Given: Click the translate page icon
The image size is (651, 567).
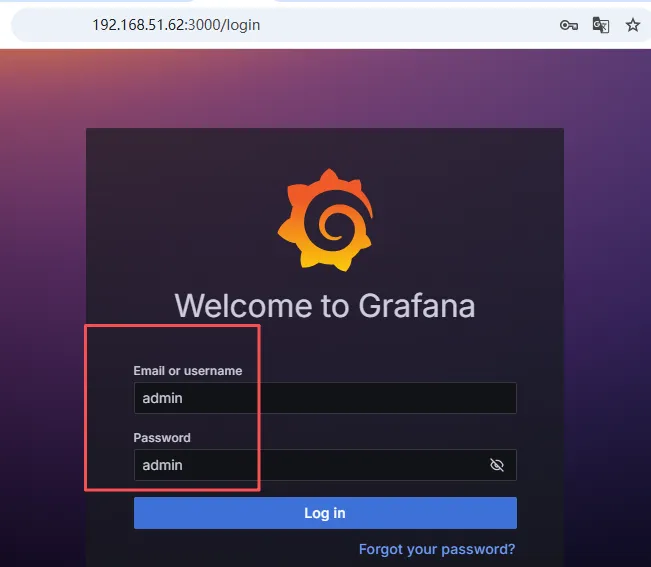Looking at the screenshot, I should coord(600,25).
